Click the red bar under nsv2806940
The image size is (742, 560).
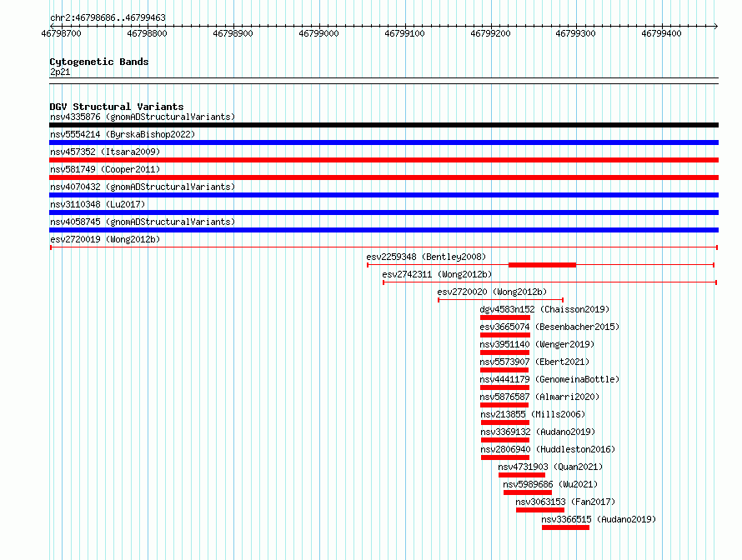click(x=505, y=457)
